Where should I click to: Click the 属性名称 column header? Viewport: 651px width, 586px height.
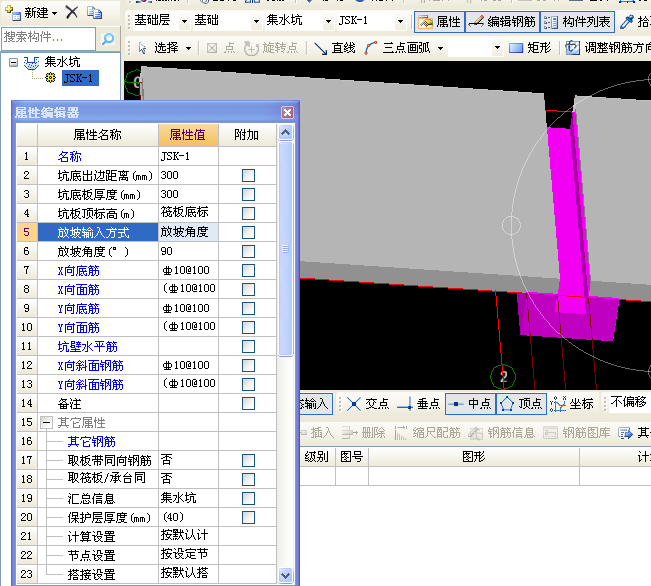(x=98, y=135)
